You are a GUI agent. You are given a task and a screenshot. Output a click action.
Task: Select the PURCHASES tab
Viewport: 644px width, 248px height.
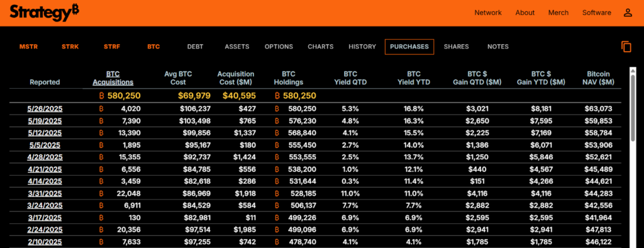(x=409, y=47)
